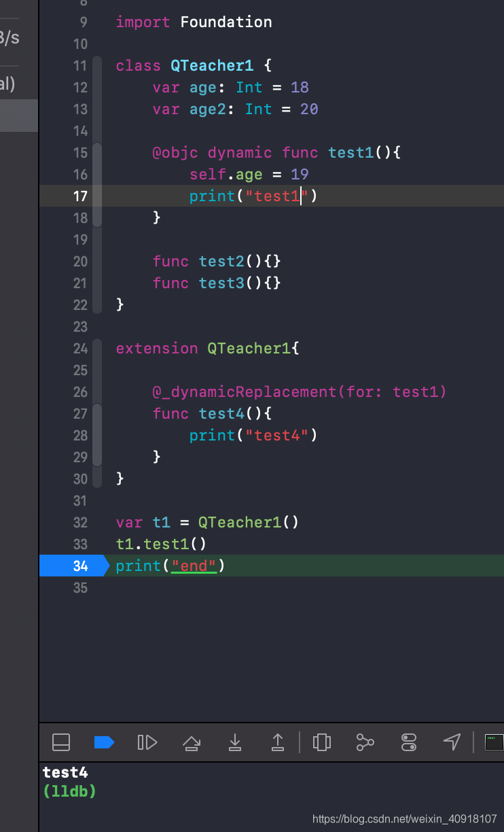The image size is (504, 832).
Task: Click Simulate Location arrow icon
Action: [452, 742]
